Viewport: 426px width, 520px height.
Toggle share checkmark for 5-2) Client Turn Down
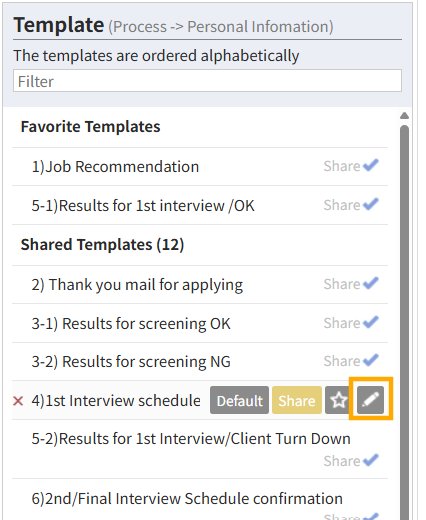point(371,460)
